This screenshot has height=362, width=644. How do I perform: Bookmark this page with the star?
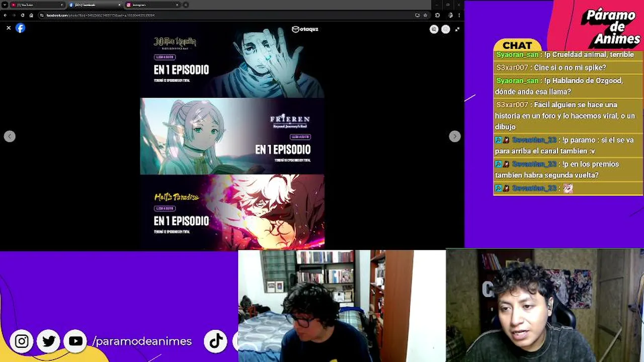tap(425, 15)
